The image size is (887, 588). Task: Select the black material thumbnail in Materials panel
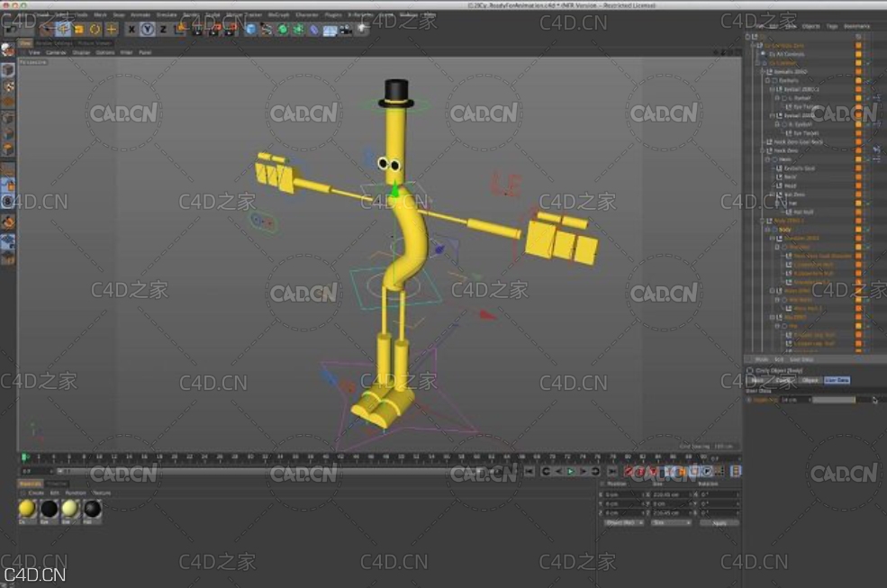pyautogui.click(x=50, y=509)
